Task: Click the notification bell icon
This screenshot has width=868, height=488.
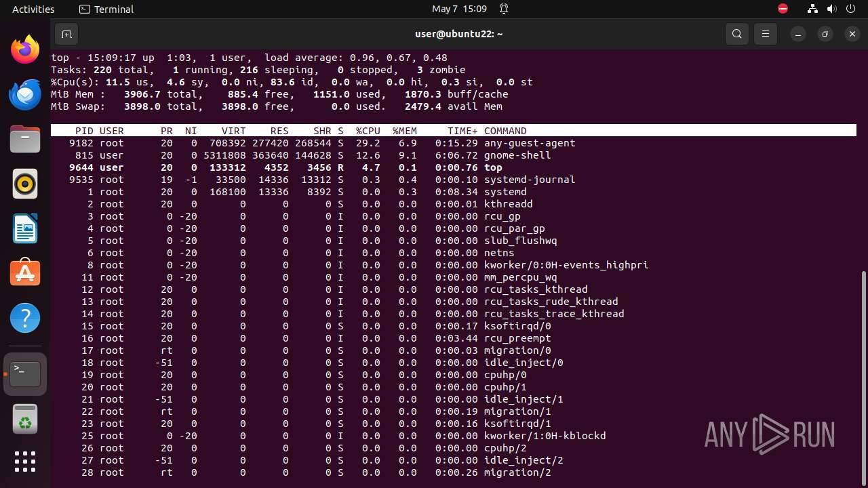Action: coord(504,9)
